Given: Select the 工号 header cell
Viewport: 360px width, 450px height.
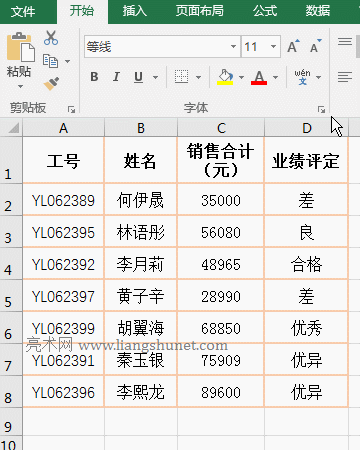Looking at the screenshot, I should [63, 160].
